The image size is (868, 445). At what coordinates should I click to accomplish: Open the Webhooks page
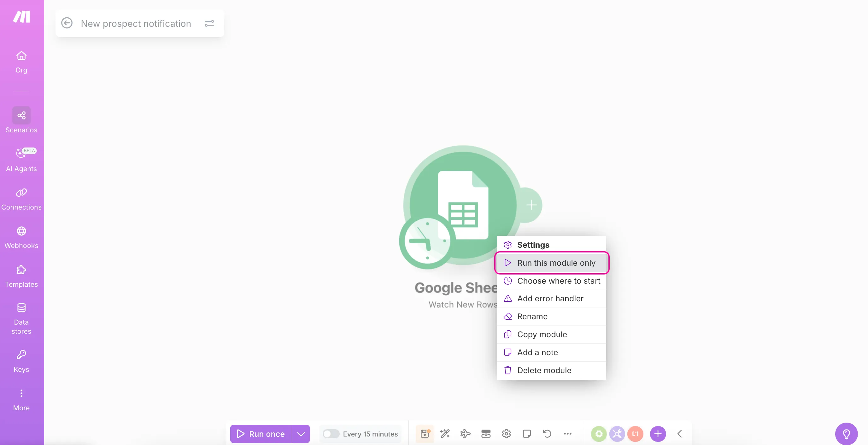21,238
